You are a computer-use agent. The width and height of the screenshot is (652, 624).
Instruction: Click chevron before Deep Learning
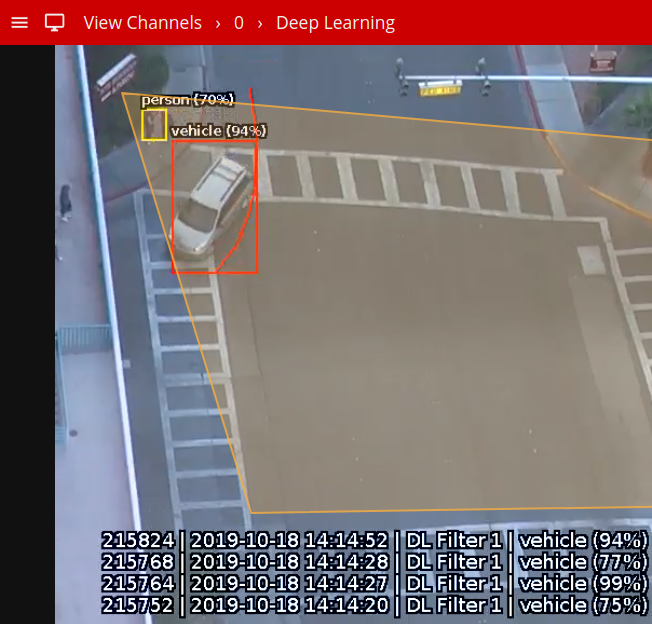[x=260, y=22]
